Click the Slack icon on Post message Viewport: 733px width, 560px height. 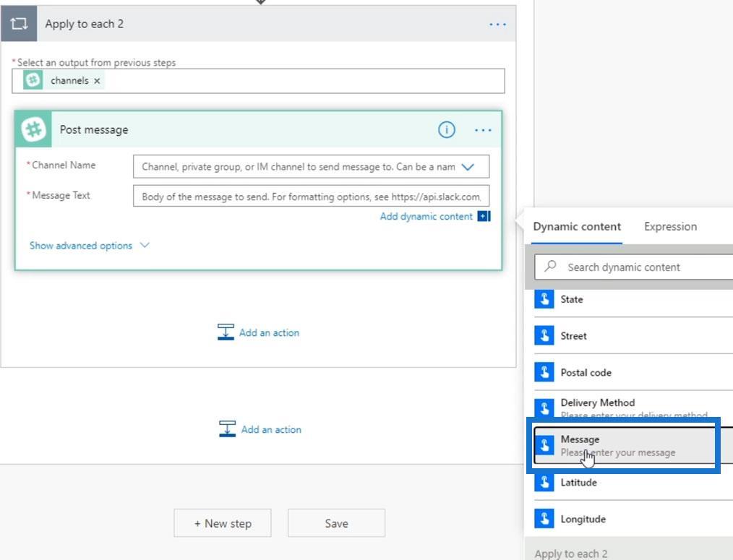tap(33, 129)
